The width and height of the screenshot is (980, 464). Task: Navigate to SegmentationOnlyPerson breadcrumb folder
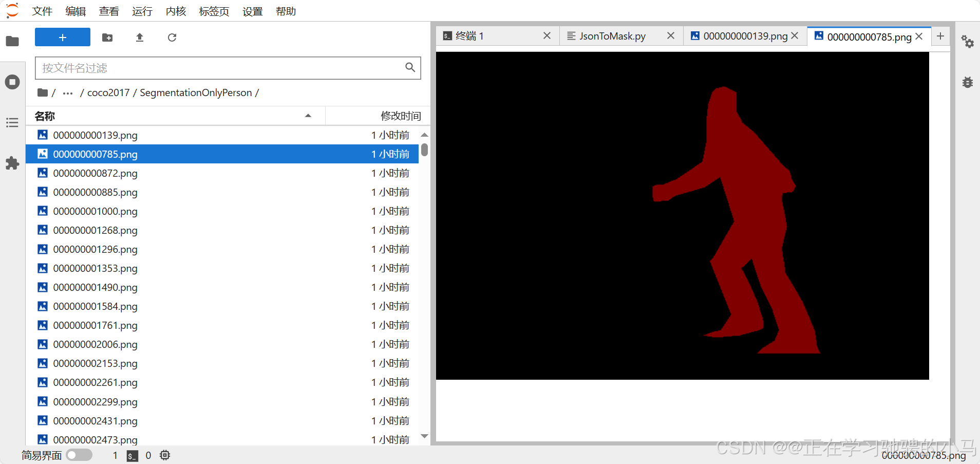click(196, 92)
